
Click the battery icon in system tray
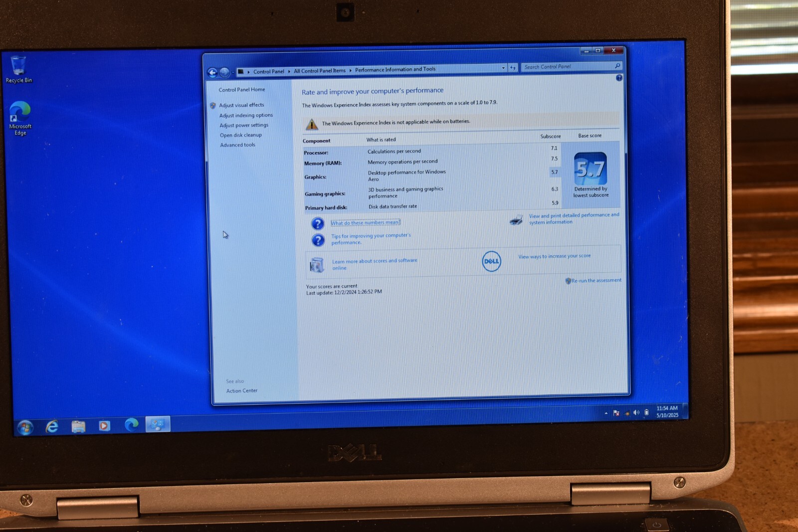click(x=646, y=412)
